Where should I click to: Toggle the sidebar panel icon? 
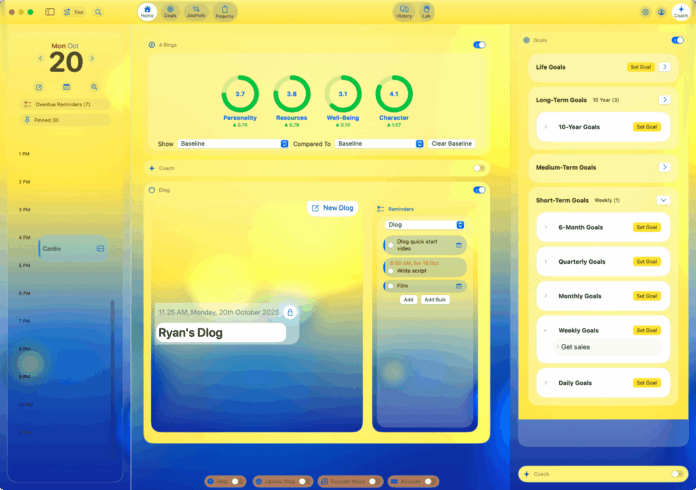click(50, 12)
